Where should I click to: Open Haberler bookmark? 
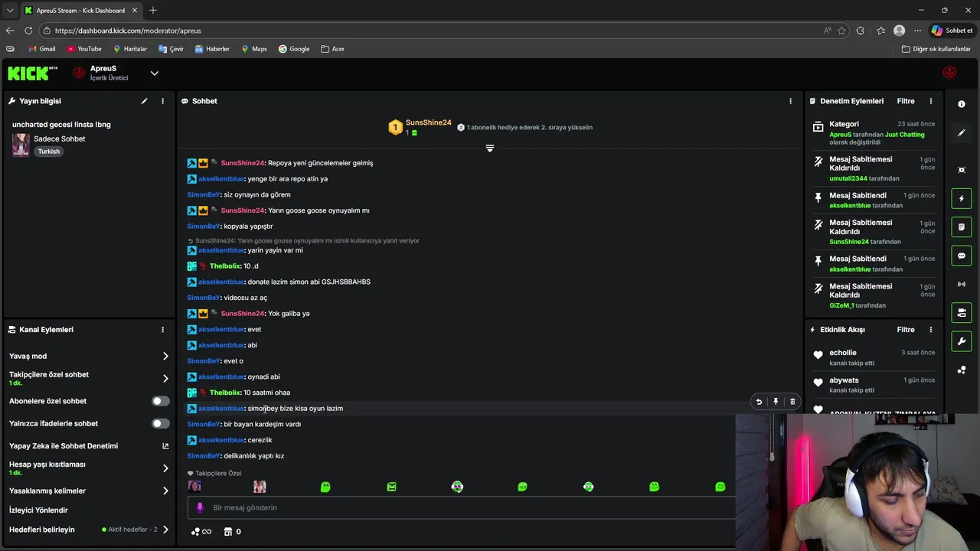212,49
